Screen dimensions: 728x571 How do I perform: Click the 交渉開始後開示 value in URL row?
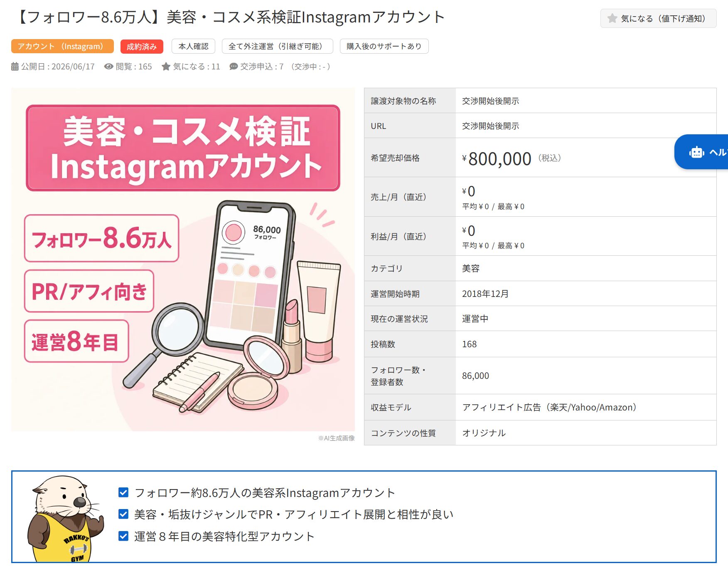tap(490, 126)
